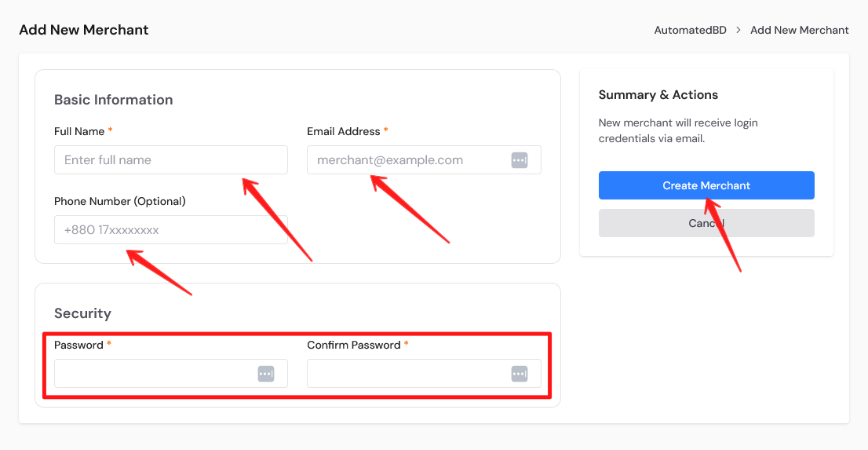
Task: Focus the Password input field
Action: [153, 374]
